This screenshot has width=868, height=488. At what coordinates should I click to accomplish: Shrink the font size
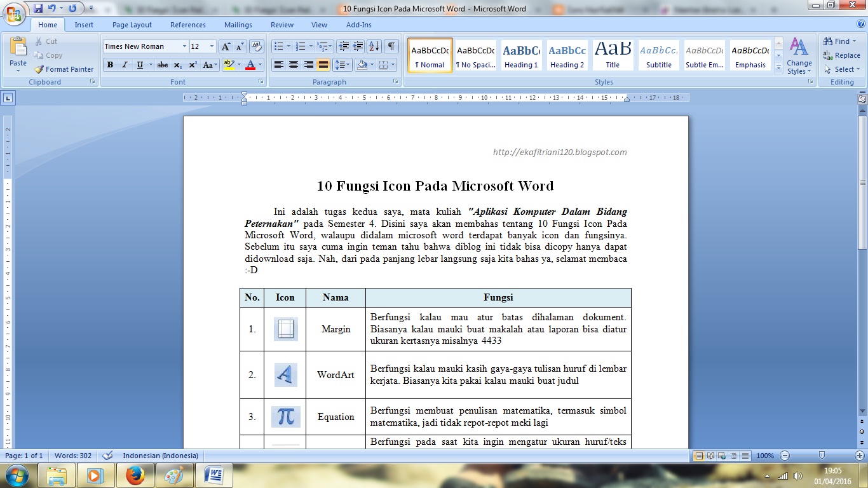pos(240,46)
